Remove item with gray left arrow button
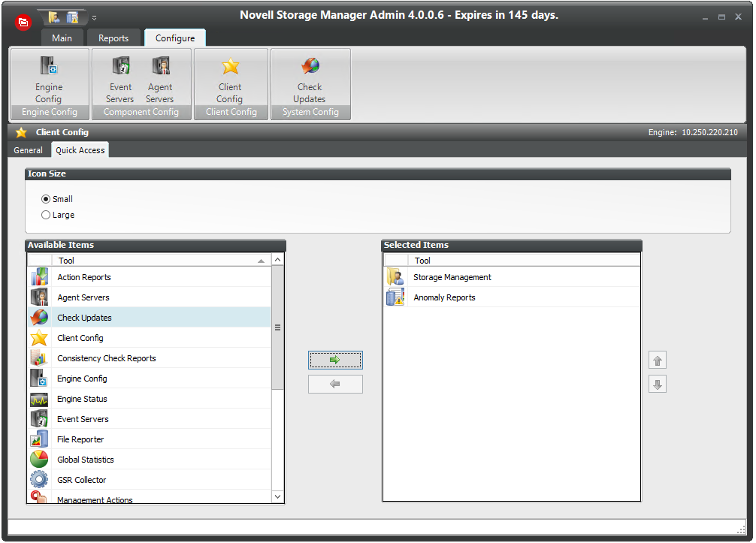 [335, 384]
